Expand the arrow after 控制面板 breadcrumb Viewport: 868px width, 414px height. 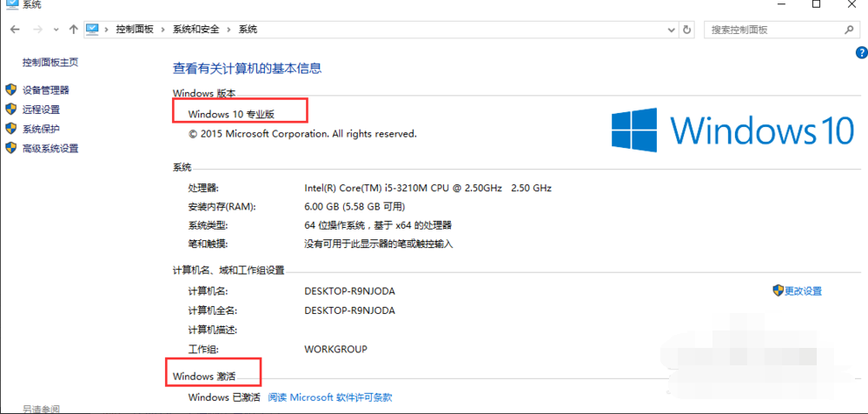coord(163,30)
